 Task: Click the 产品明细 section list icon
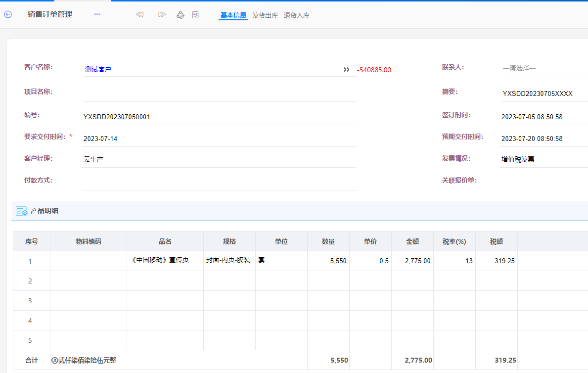[x=22, y=211]
